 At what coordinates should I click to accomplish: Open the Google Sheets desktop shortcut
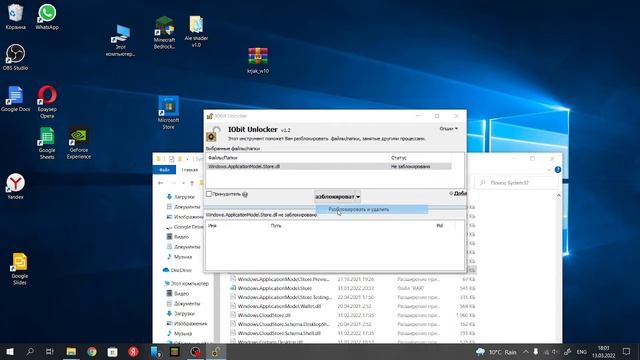(x=47, y=143)
